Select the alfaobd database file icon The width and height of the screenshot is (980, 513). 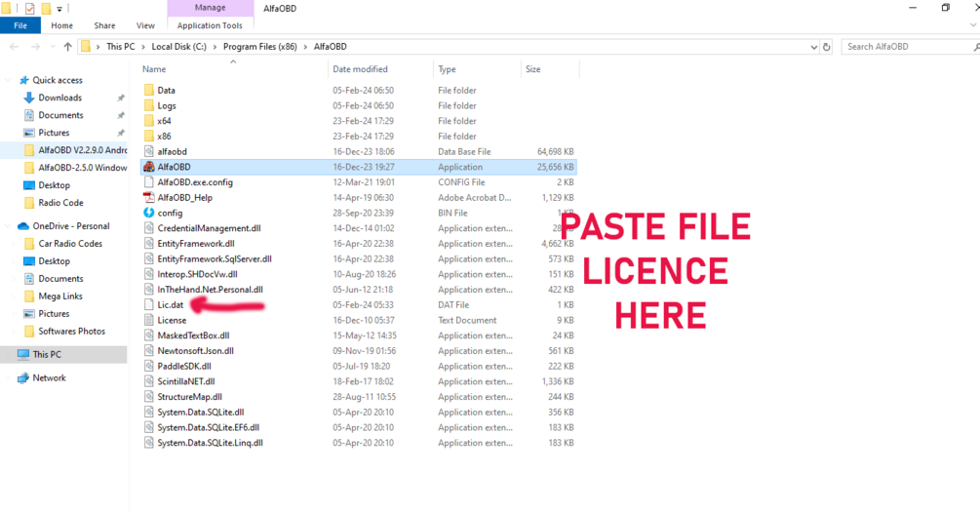coord(149,151)
